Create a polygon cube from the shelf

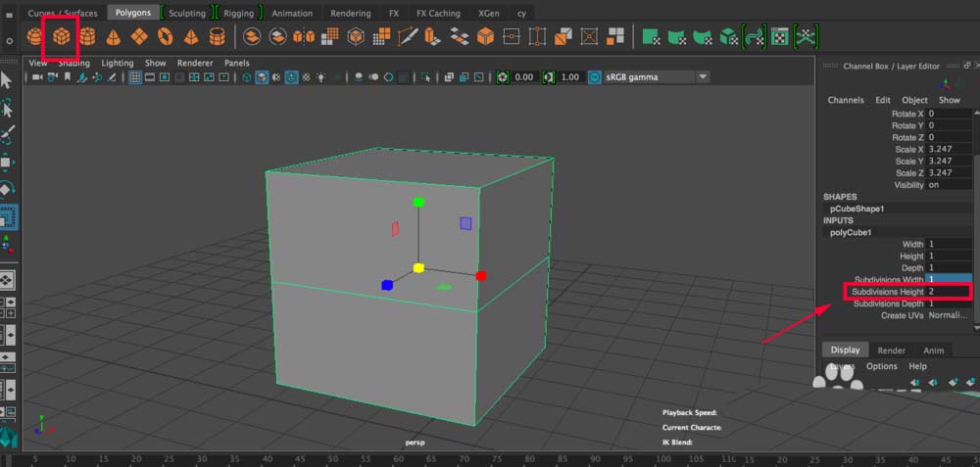[x=61, y=37]
